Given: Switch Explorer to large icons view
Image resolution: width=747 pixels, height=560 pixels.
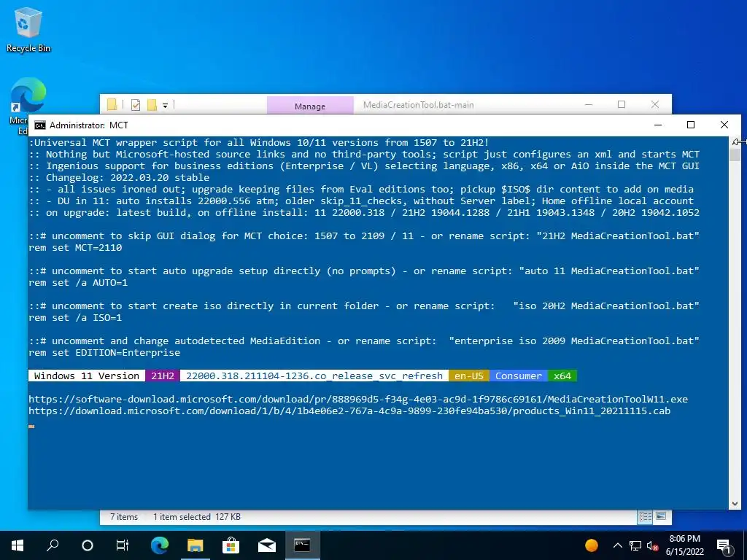Looking at the screenshot, I should point(661,517).
